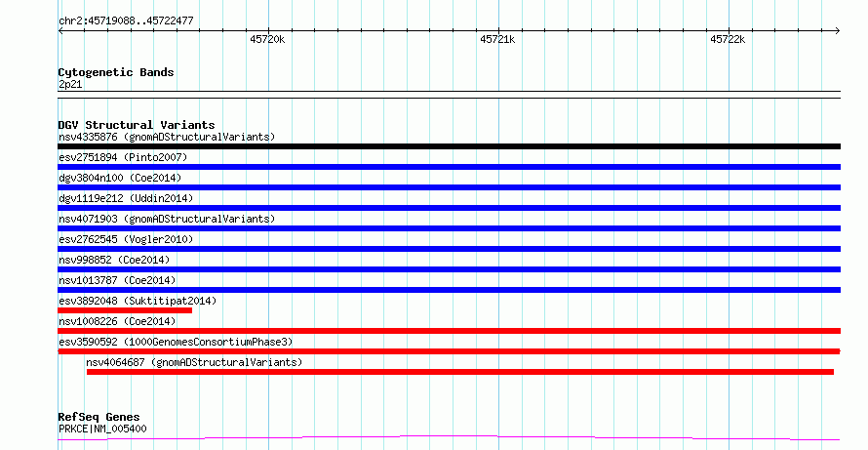The width and height of the screenshot is (868, 450).
Task: Click the red nsv4064687 variant bar
Action: point(460,372)
